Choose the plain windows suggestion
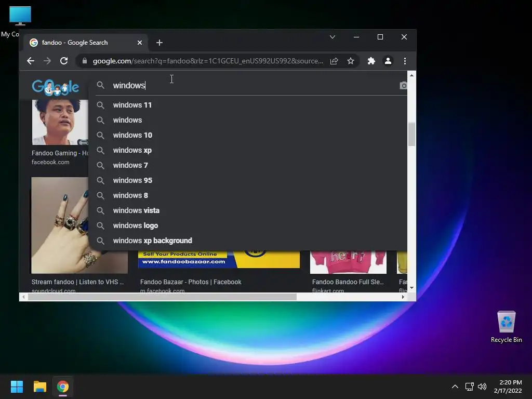This screenshot has width=532, height=399. 248,120
